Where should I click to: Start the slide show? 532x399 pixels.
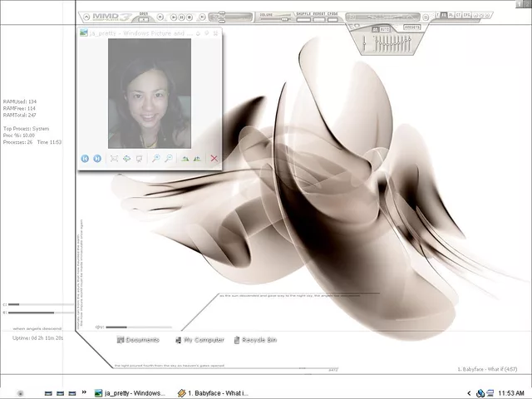tap(140, 158)
